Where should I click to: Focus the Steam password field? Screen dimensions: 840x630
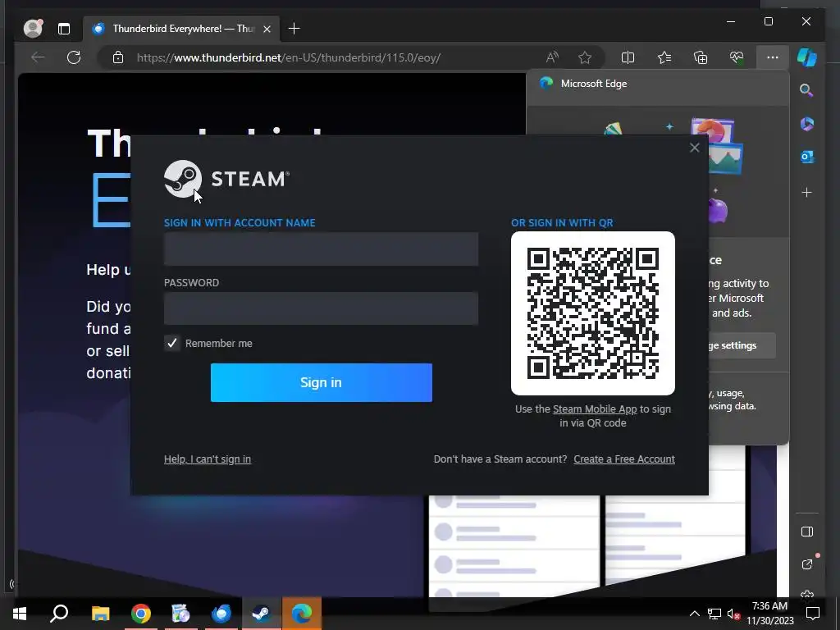point(321,308)
